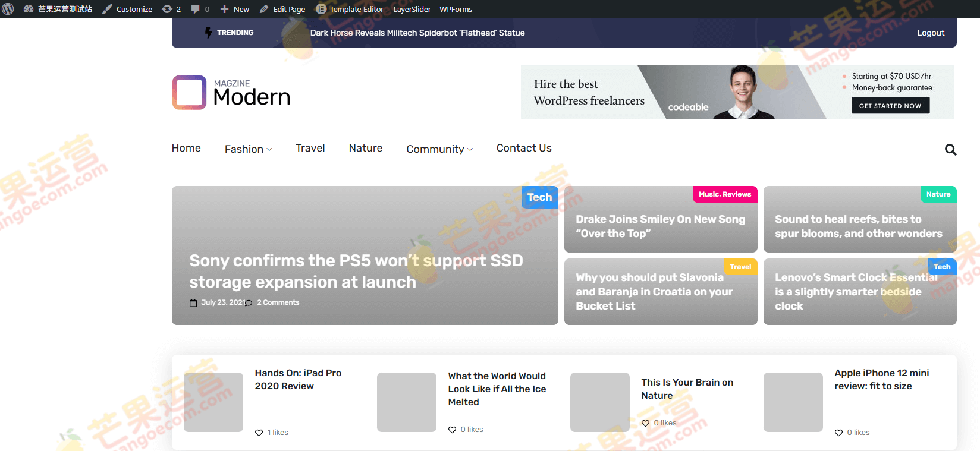The width and height of the screenshot is (980, 451).
Task: Open LayerSlider in admin bar
Action: click(412, 9)
